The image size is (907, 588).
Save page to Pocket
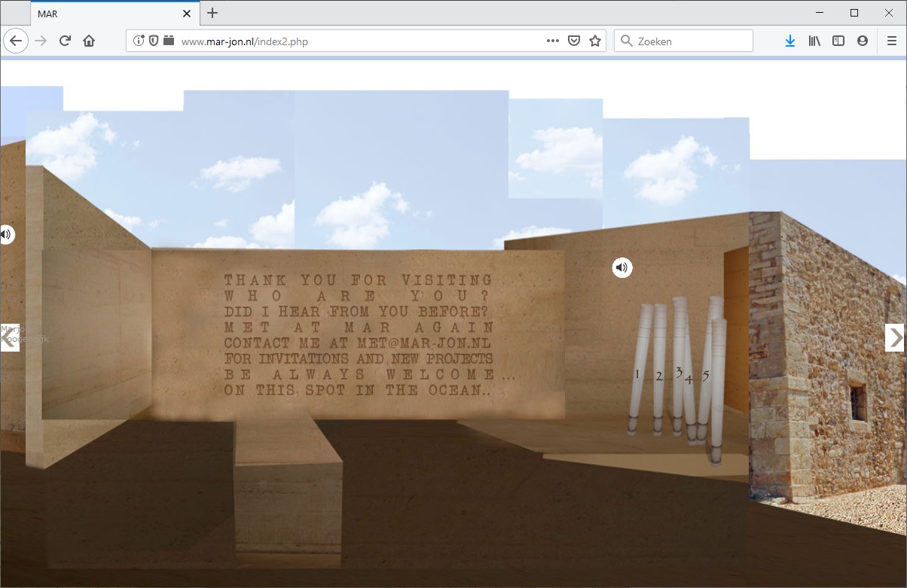pos(574,41)
